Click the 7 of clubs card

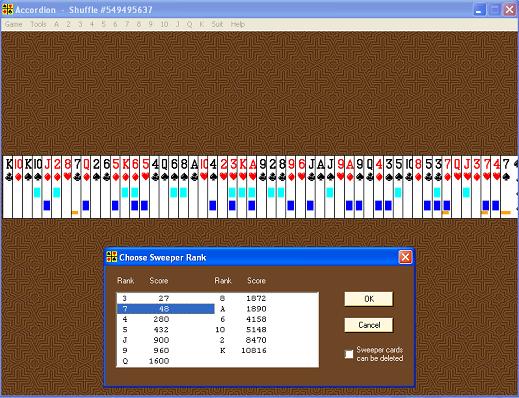click(76, 187)
